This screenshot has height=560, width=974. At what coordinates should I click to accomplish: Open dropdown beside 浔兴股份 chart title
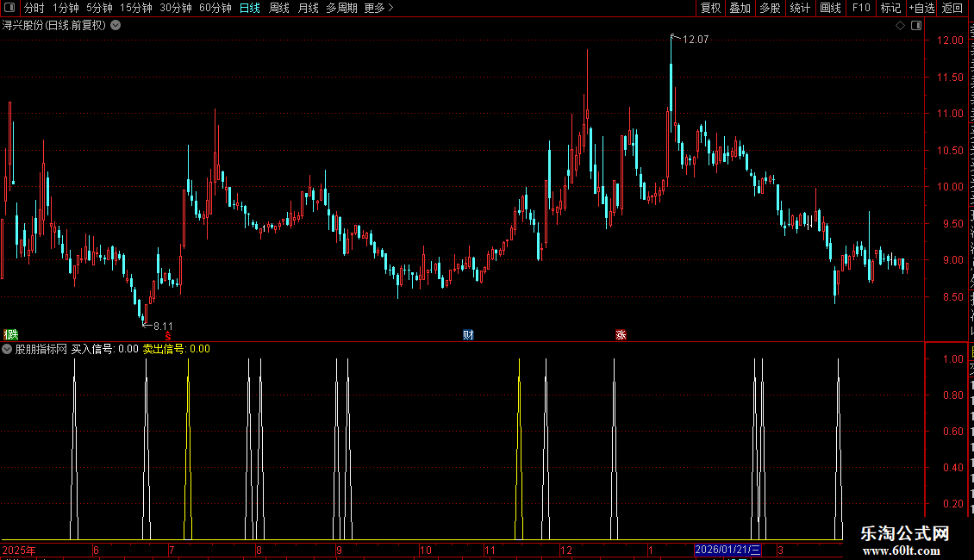[116, 26]
